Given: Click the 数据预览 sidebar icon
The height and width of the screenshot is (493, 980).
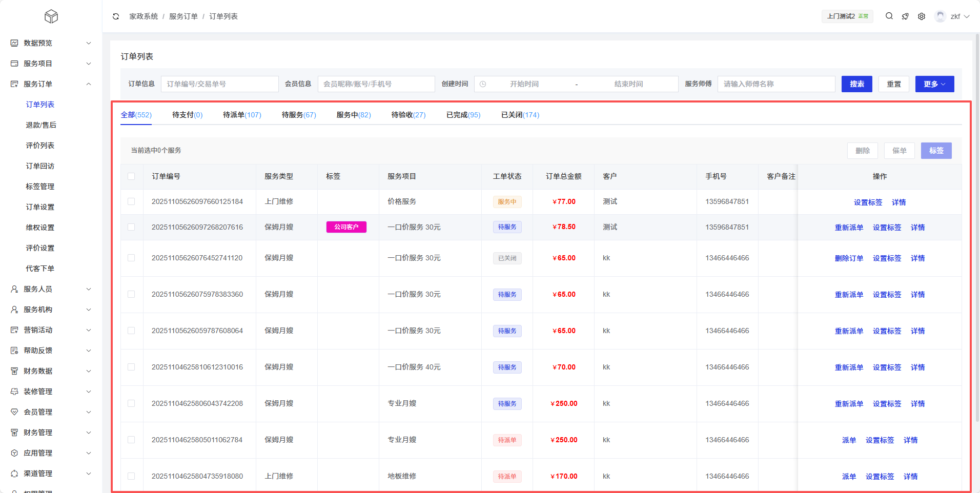Looking at the screenshot, I should [14, 43].
